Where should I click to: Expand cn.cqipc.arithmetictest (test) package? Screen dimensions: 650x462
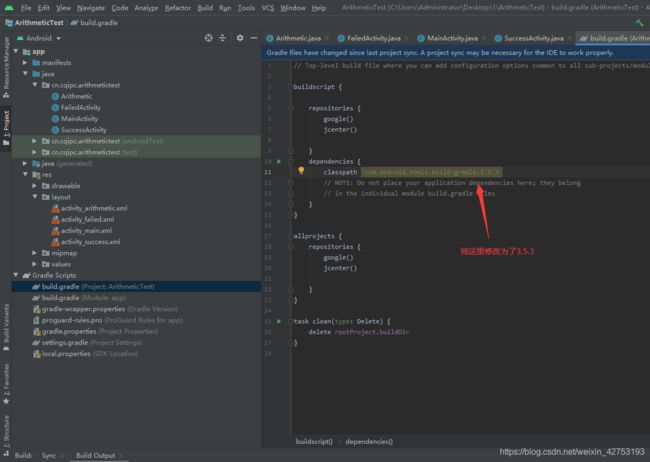pyautogui.click(x=35, y=152)
